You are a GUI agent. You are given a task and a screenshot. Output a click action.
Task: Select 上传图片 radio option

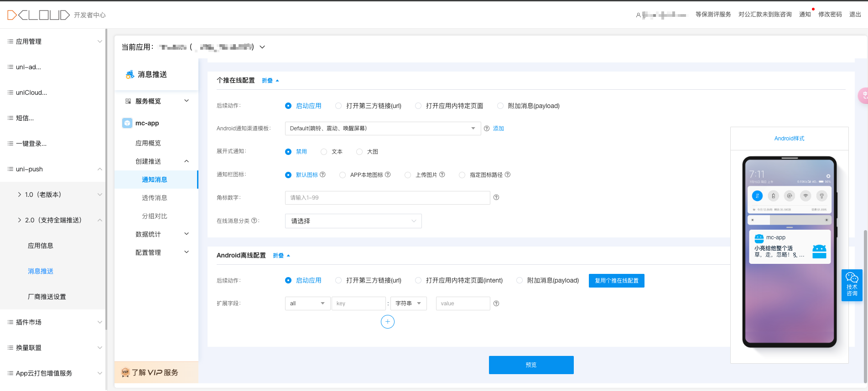(408, 175)
